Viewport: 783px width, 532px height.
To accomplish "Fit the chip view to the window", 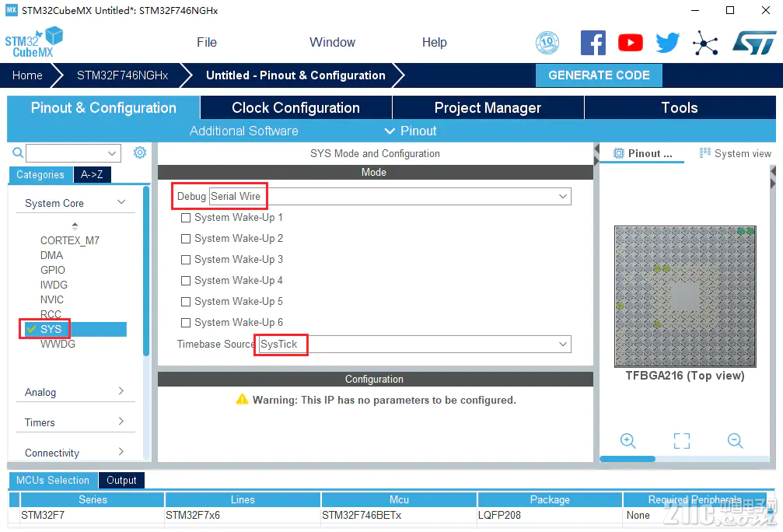I will 682,440.
